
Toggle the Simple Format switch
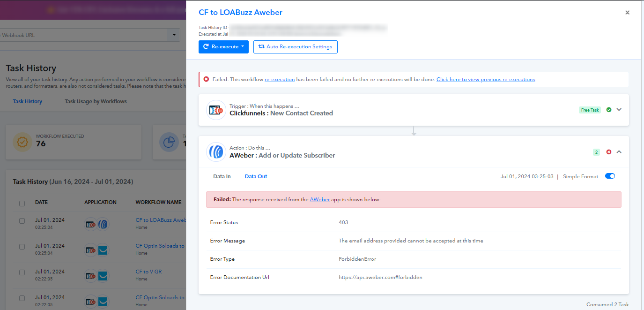pos(610,176)
